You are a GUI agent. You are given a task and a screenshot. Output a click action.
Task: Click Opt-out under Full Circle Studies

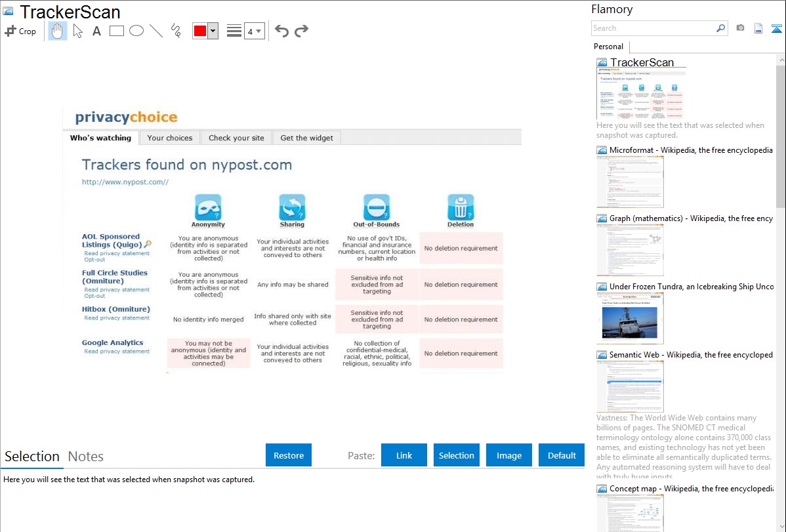[x=94, y=296]
